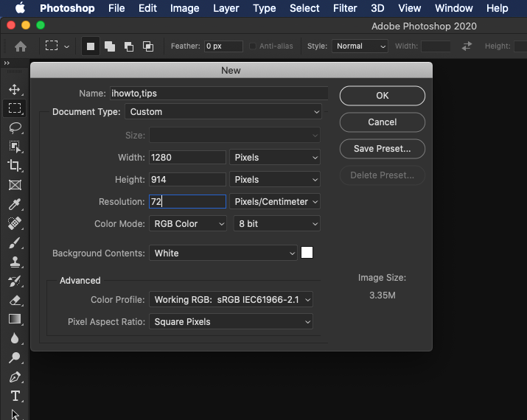Select the Eraser tool
Screen dimensions: 527x420
point(14,300)
